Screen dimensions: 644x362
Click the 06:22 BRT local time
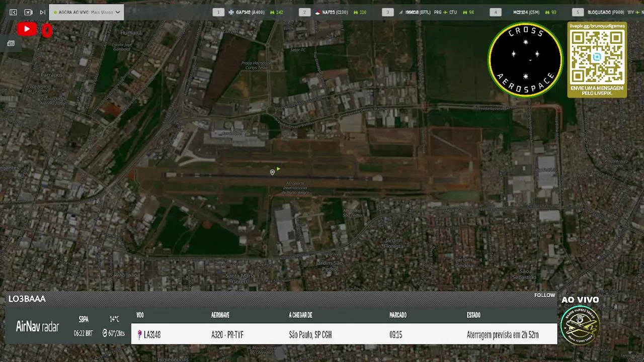[84, 333]
